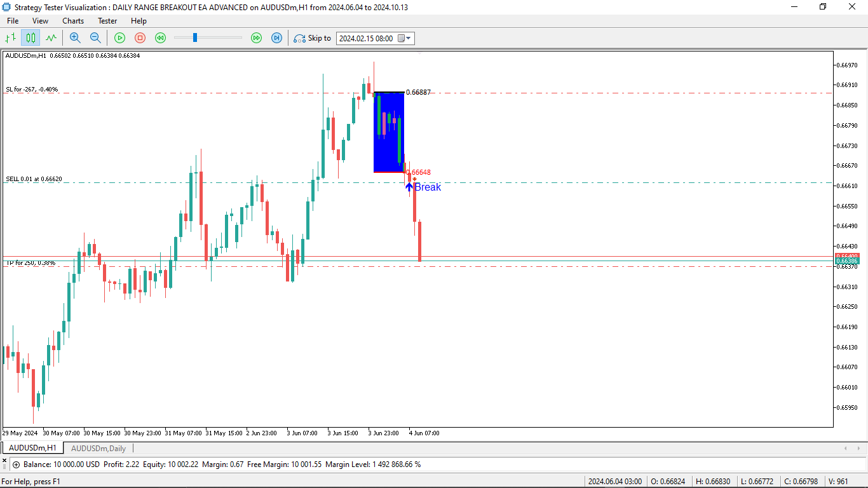Open the Tester menu
The height and width of the screenshot is (488, 868).
pyautogui.click(x=107, y=21)
